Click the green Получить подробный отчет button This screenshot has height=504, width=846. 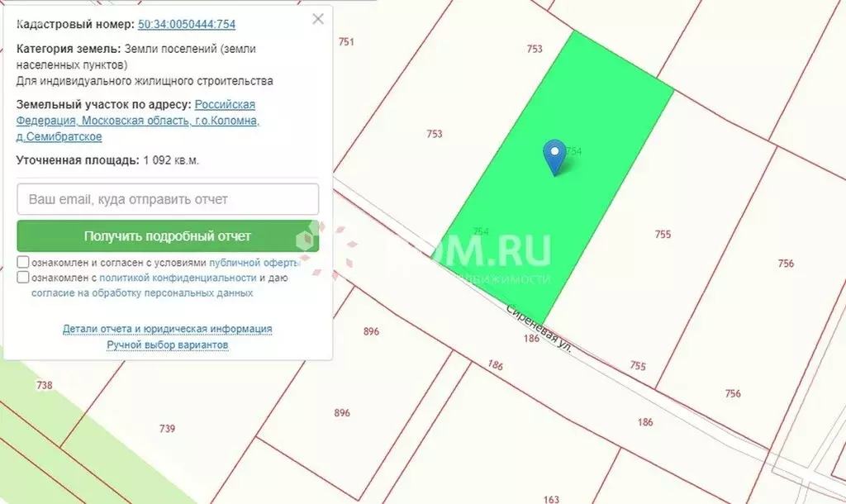click(166, 235)
